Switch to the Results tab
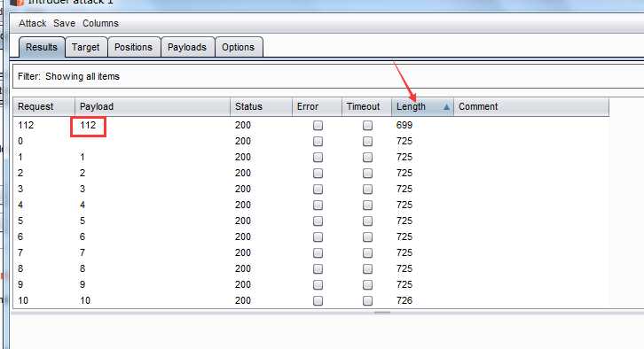This screenshot has width=644, height=349. 42,47
